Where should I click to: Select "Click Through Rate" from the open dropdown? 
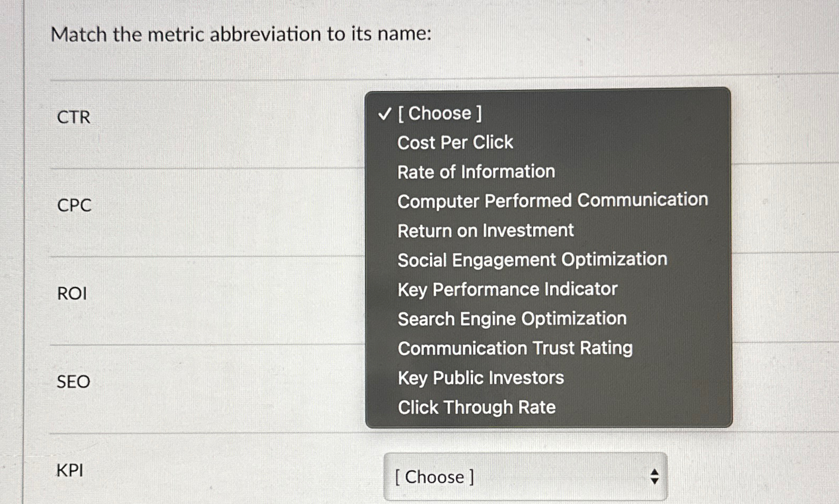pos(476,407)
